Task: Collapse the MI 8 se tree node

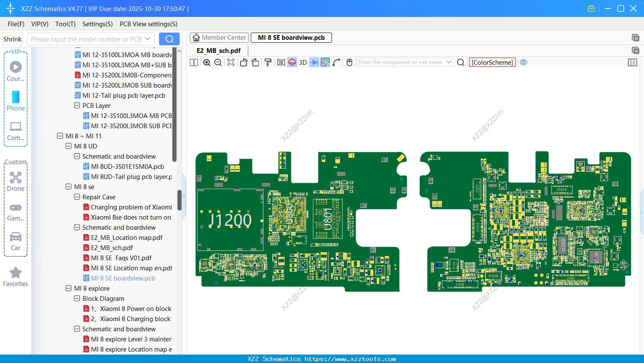Action: [x=69, y=187]
